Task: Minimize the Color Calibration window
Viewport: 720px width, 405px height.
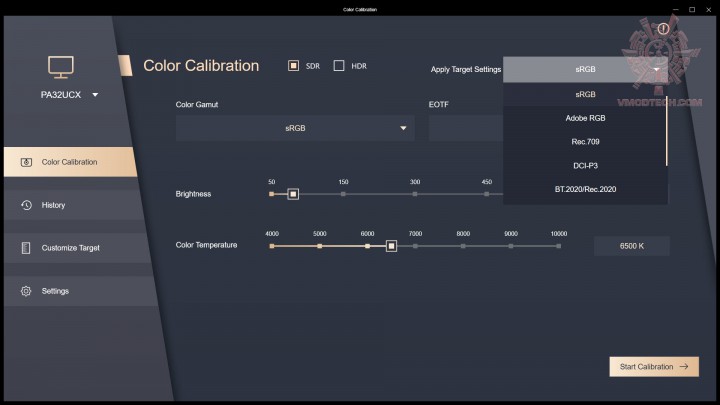Action: (675, 10)
